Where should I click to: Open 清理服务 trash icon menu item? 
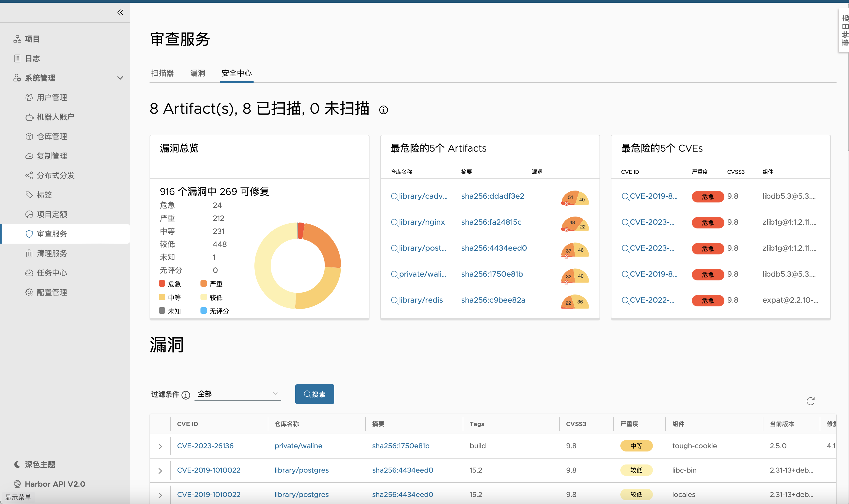click(x=52, y=253)
